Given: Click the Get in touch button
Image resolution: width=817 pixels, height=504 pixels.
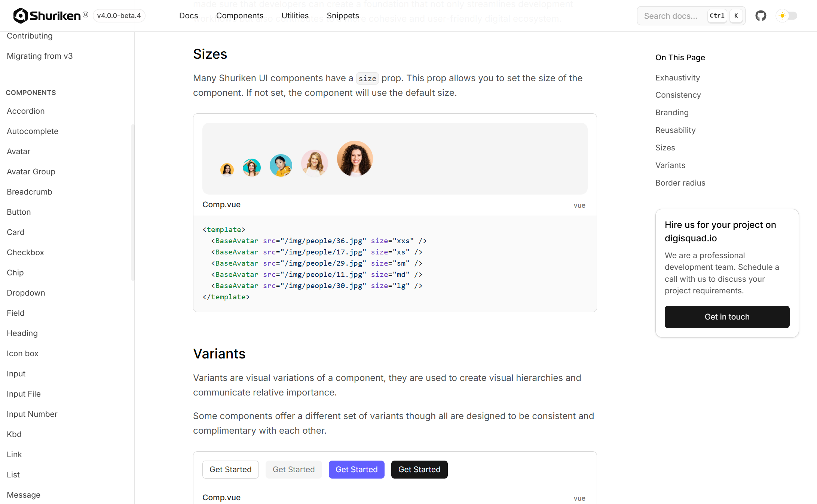Looking at the screenshot, I should (x=727, y=317).
